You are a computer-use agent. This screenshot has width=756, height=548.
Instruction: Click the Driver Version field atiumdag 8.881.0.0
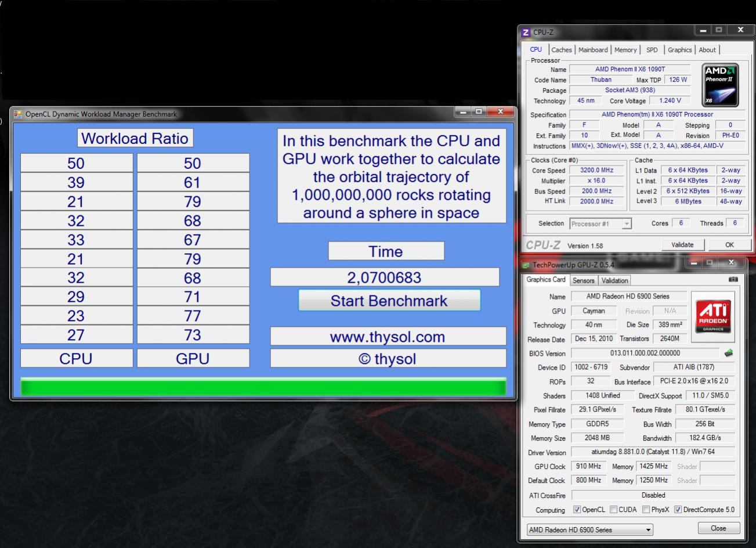[653, 452]
